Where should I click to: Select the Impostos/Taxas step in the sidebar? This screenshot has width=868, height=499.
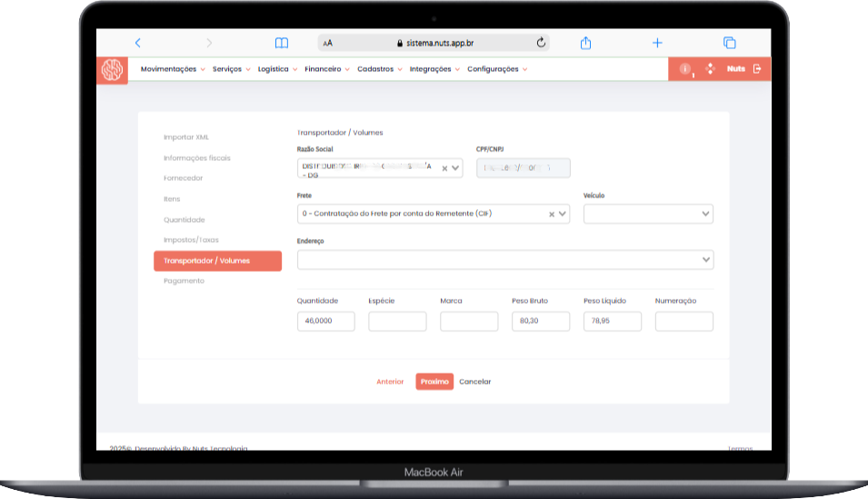[191, 240]
